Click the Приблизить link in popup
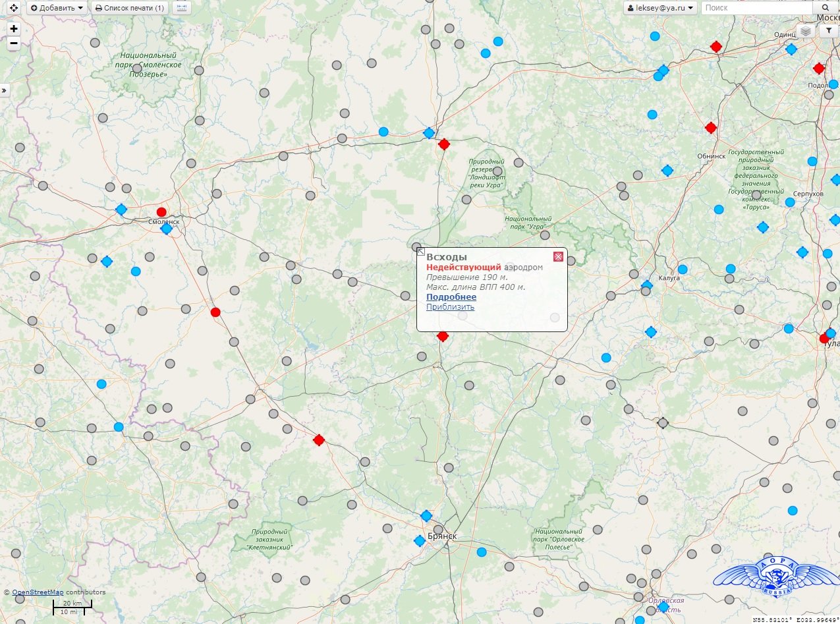The height and width of the screenshot is (624, 840). 450,307
